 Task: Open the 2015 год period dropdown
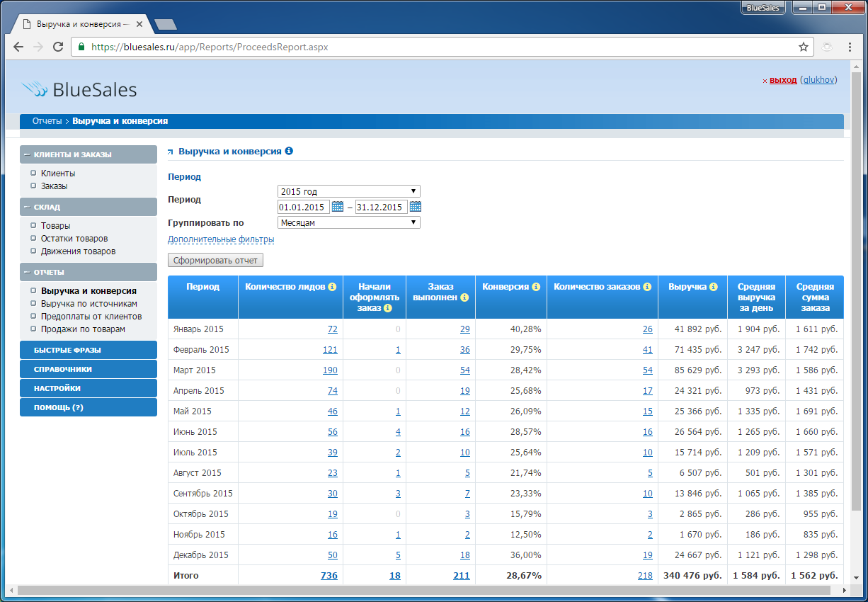349,191
